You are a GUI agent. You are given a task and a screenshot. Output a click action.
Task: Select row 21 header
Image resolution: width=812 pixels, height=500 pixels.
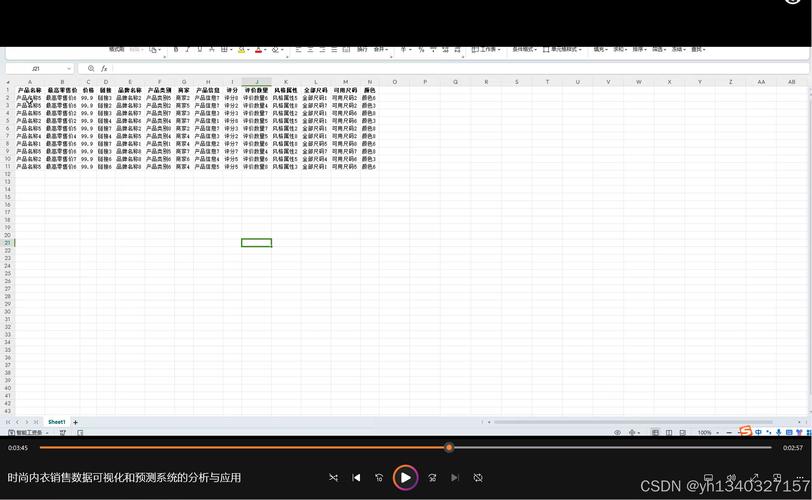point(8,243)
